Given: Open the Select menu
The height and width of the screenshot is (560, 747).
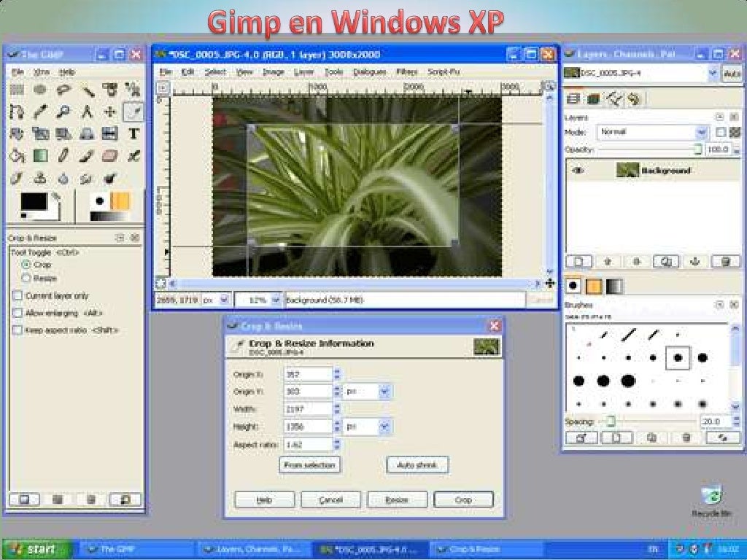Looking at the screenshot, I should pos(215,72).
